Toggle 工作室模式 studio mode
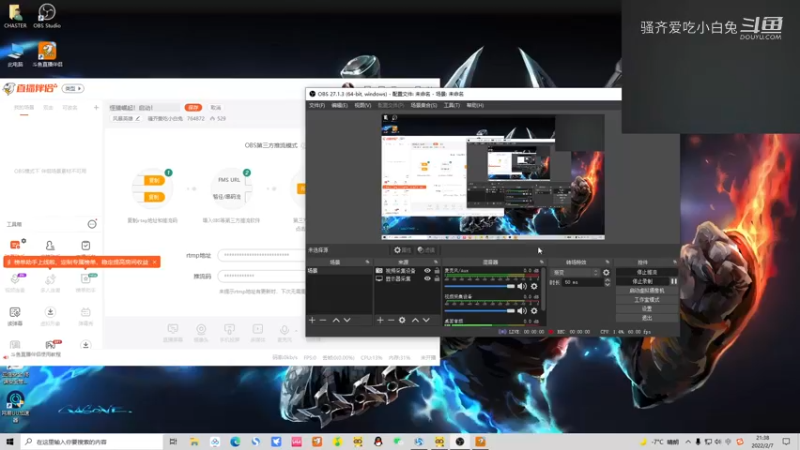This screenshot has height=450, width=800. [647, 299]
